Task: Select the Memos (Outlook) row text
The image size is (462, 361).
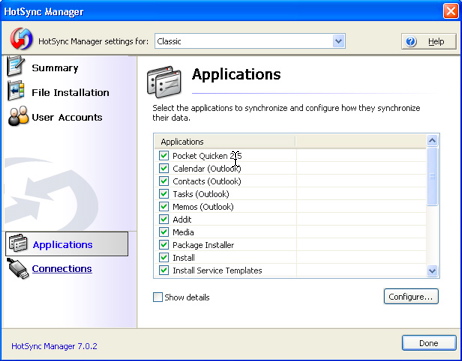Action: [203, 207]
